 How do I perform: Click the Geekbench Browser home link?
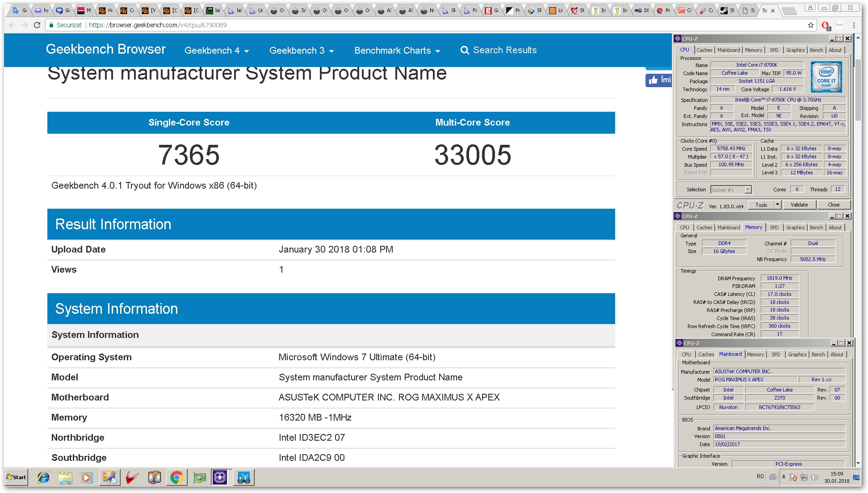[106, 49]
